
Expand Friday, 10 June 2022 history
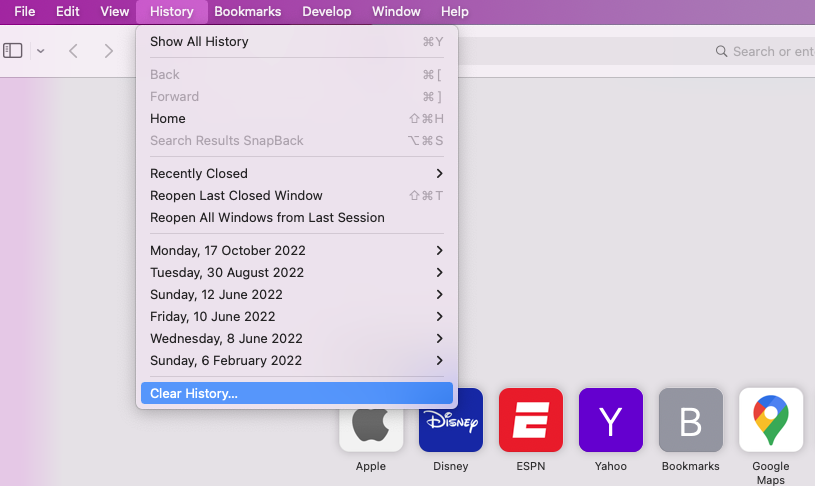click(x=297, y=317)
